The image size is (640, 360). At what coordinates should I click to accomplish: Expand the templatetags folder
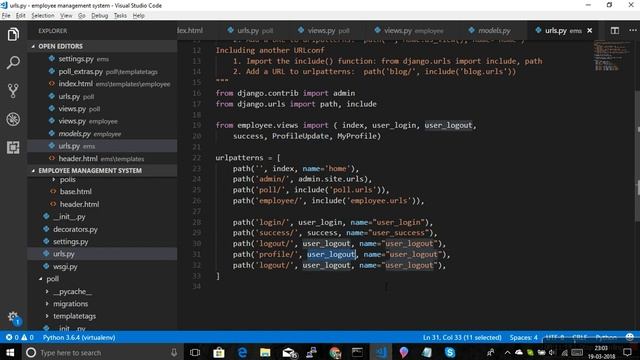(x=102, y=316)
